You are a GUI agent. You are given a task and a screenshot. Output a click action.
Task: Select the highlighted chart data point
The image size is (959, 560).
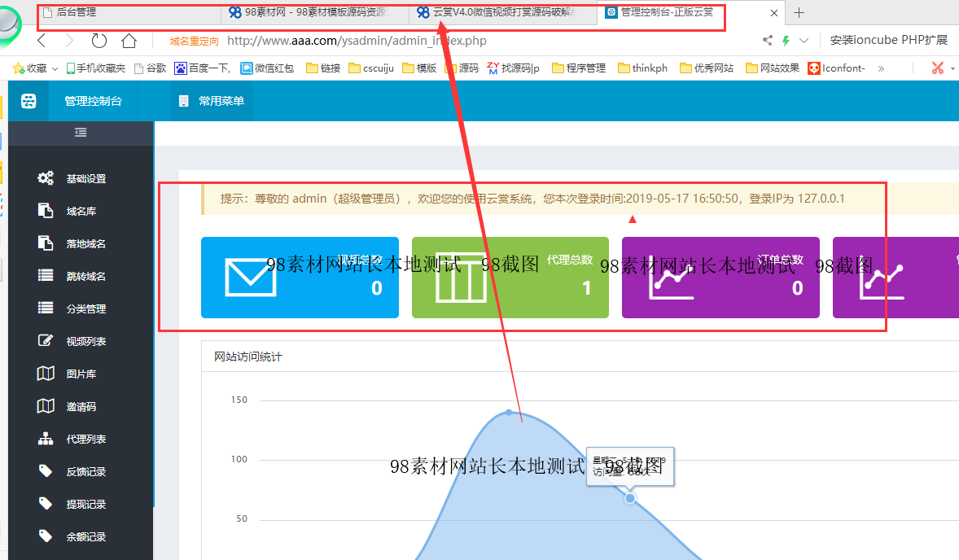pyautogui.click(x=629, y=497)
